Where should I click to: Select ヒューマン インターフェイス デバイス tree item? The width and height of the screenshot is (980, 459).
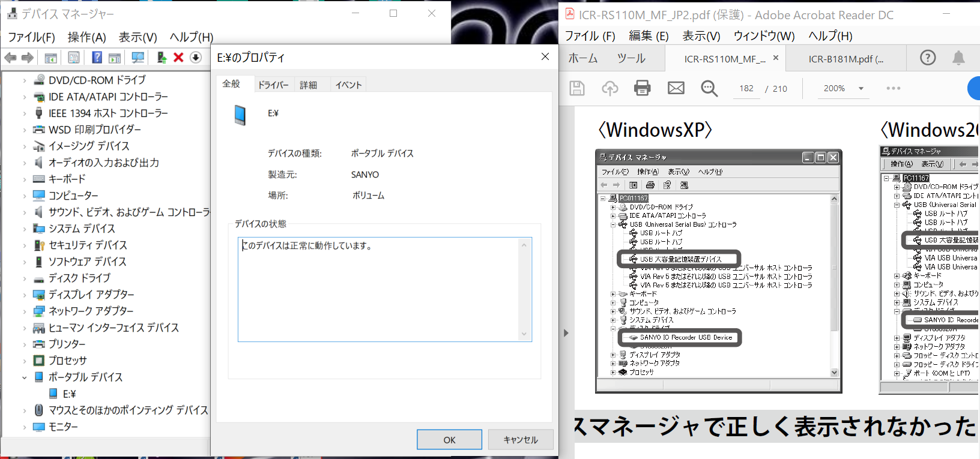coord(113,328)
